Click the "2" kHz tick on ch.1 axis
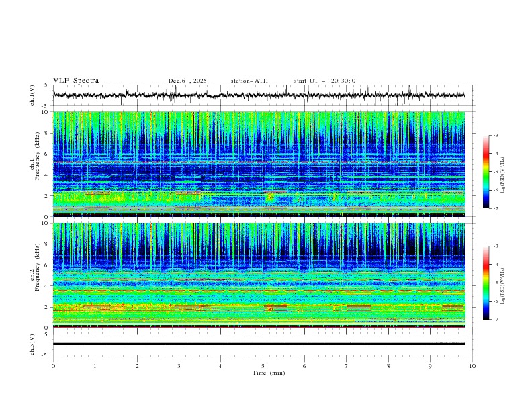Viewport: 532px width, 411px height. pos(47,196)
